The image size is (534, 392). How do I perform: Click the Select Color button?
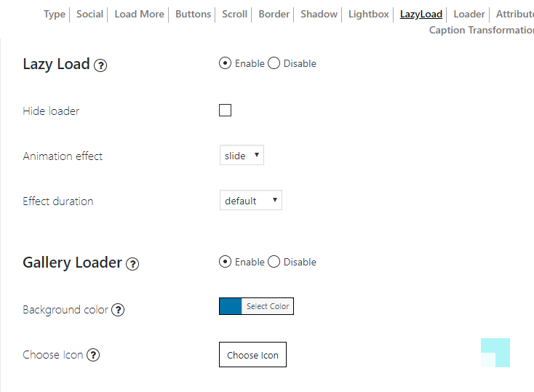coord(268,306)
